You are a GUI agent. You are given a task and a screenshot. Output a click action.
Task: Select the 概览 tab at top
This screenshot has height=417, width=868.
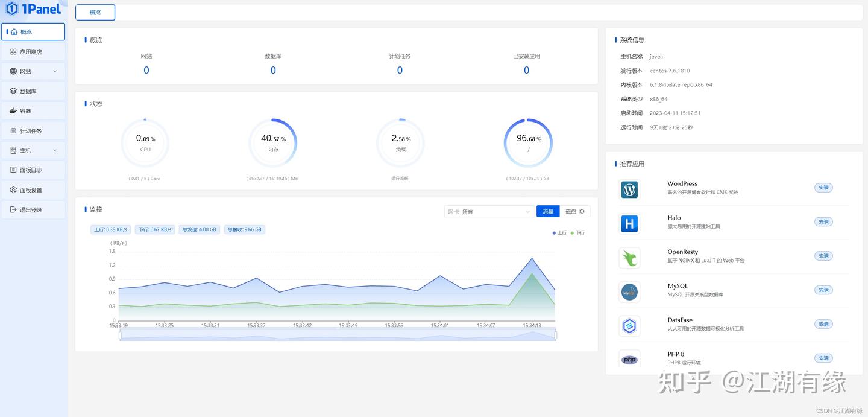coord(95,12)
